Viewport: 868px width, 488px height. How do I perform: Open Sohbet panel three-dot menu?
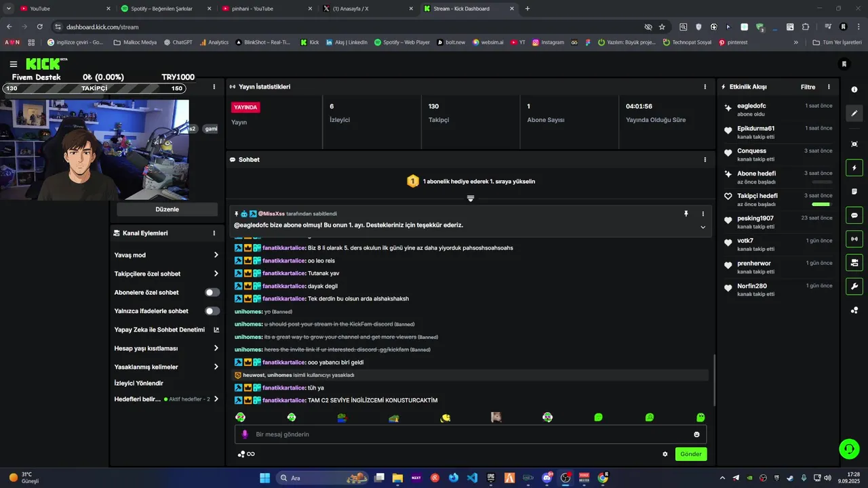pyautogui.click(x=705, y=160)
